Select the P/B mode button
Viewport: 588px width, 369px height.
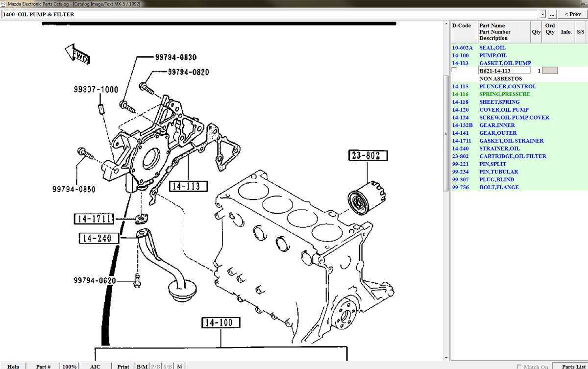(155, 366)
